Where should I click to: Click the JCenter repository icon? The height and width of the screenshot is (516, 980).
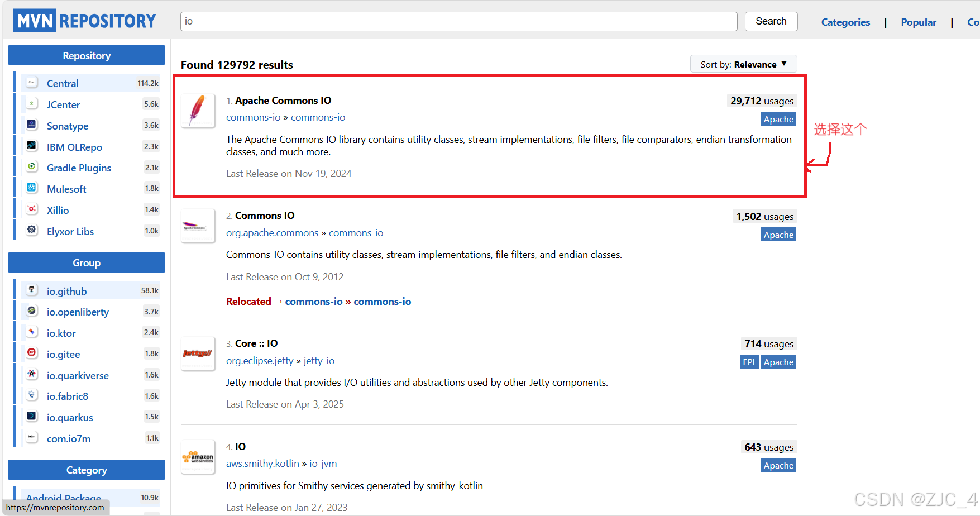(x=32, y=104)
